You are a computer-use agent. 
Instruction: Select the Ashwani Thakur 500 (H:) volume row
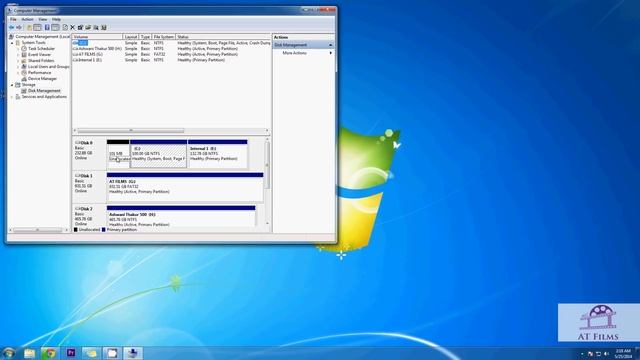[x=171, y=49]
